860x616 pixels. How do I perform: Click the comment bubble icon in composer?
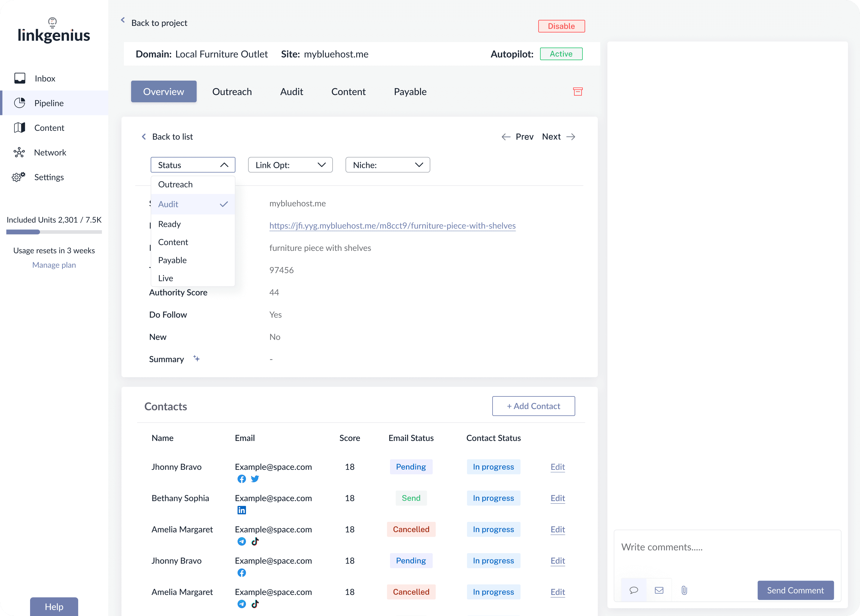(x=634, y=590)
